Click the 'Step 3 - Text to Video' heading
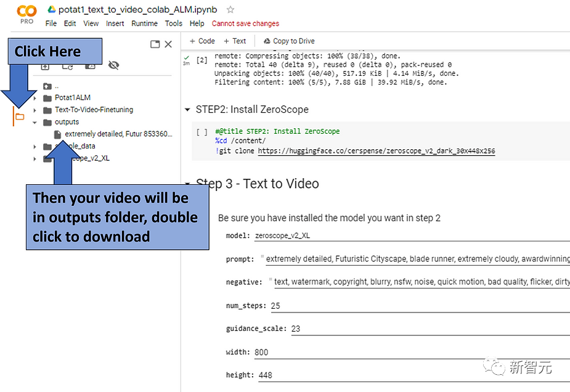 [258, 184]
